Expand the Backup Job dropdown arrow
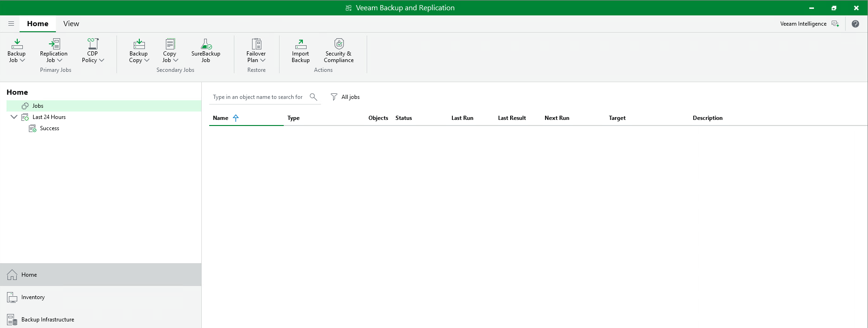 pos(22,60)
